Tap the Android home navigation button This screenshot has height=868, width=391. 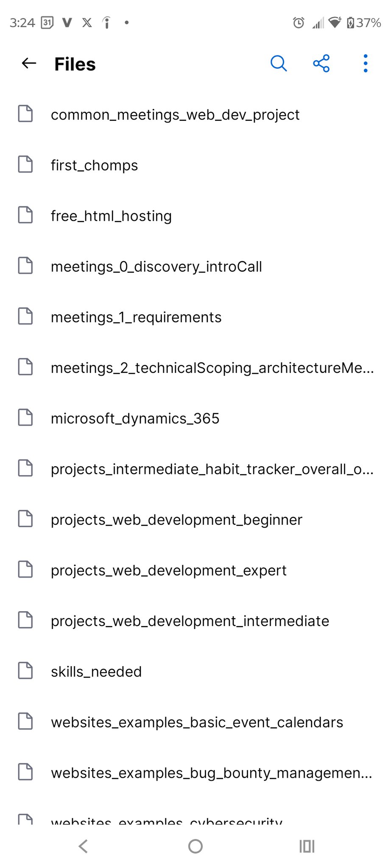195,846
